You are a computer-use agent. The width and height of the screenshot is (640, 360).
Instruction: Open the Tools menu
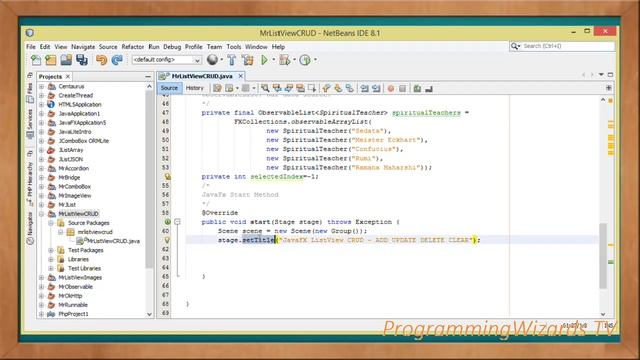pyautogui.click(x=234, y=47)
